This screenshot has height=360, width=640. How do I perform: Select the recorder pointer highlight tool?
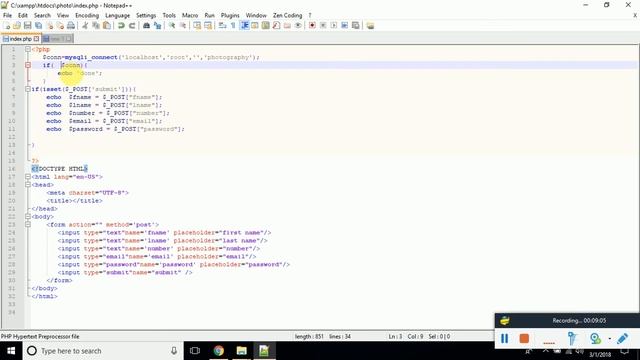(x=572, y=338)
